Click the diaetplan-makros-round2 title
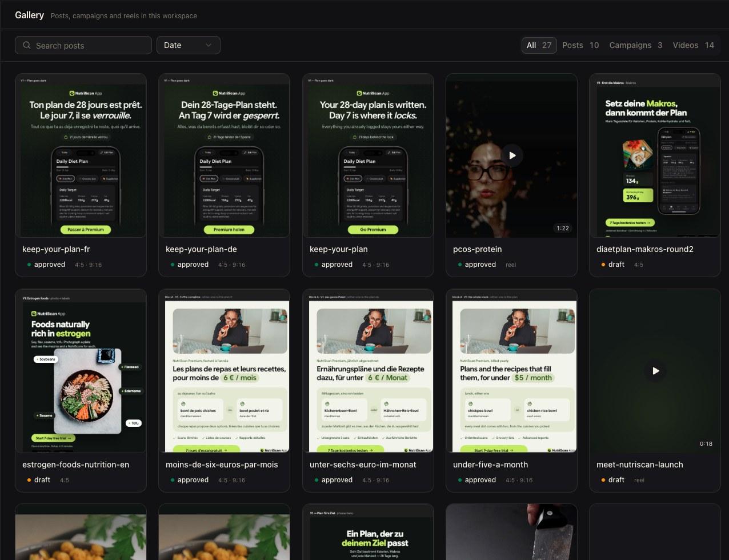Image resolution: width=729 pixels, height=560 pixels. (645, 249)
